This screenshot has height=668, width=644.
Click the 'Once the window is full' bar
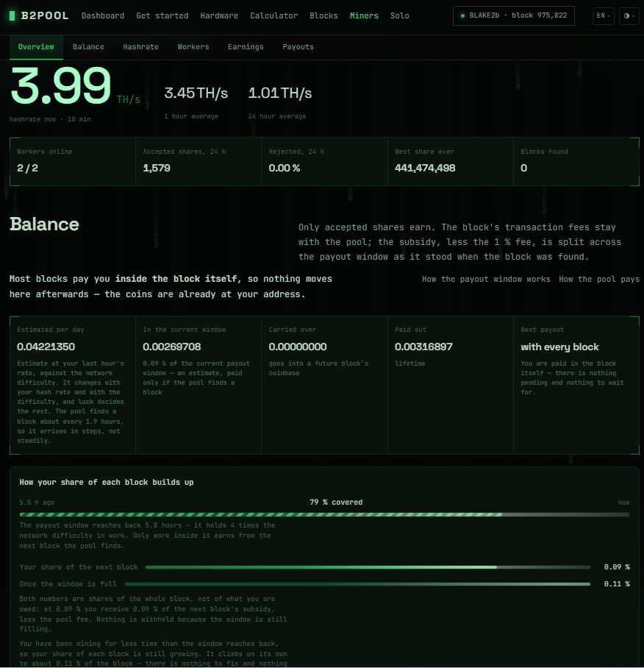coord(357,584)
